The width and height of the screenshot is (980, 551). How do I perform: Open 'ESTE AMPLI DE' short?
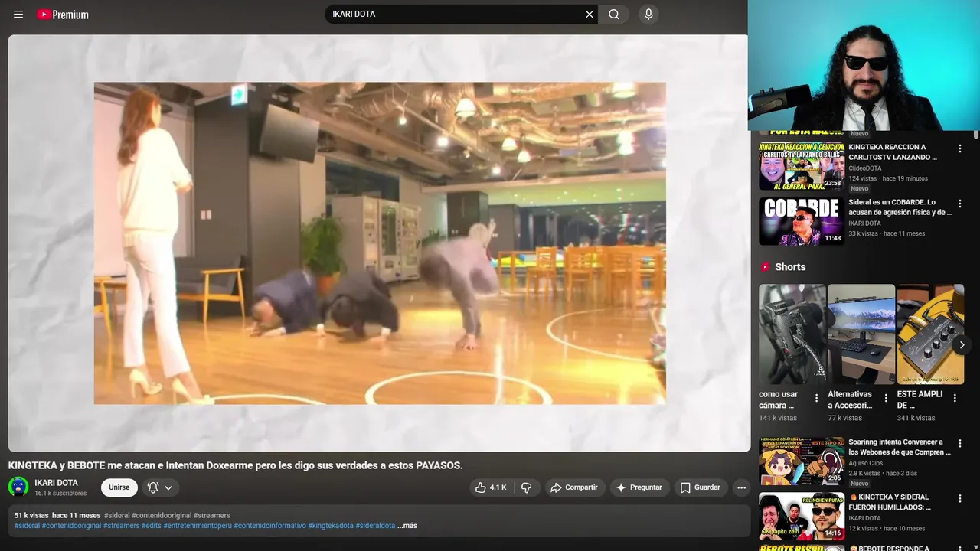pos(930,334)
